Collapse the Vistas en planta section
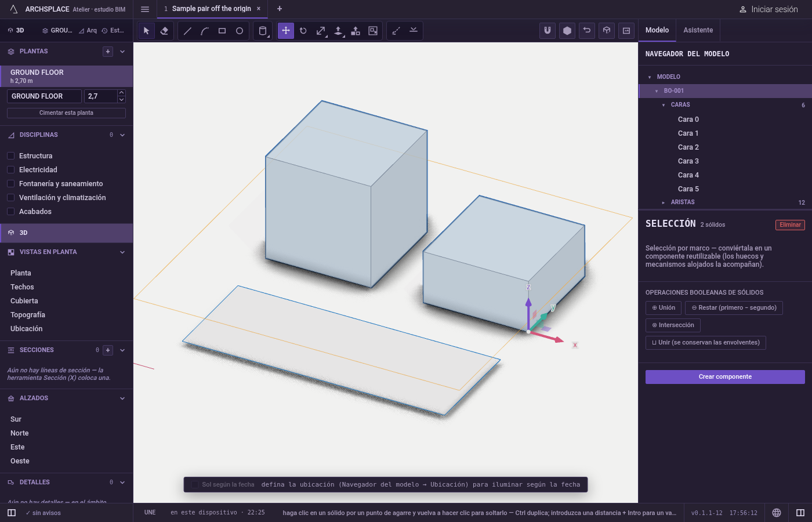Screen dimensions: 812x522 pos(122,252)
